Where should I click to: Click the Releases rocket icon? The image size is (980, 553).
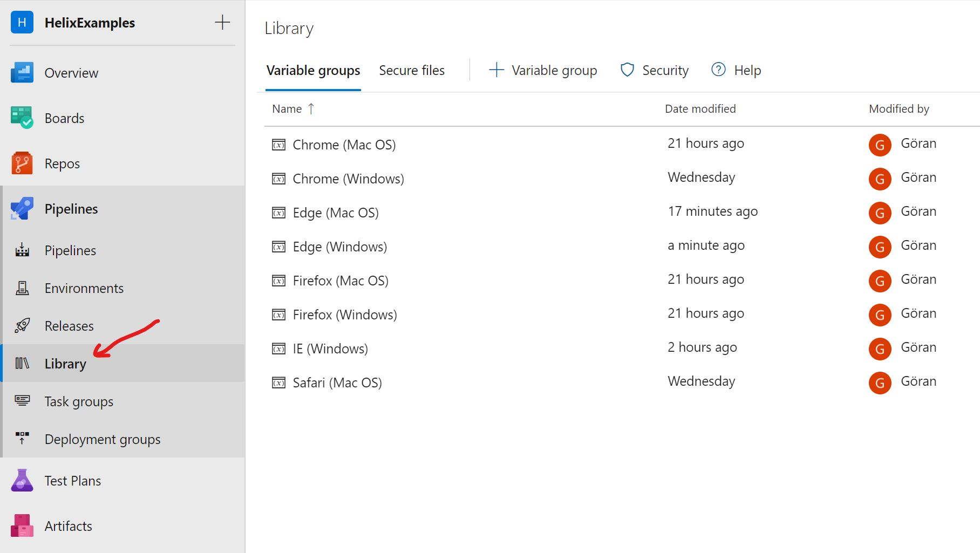[x=22, y=326]
